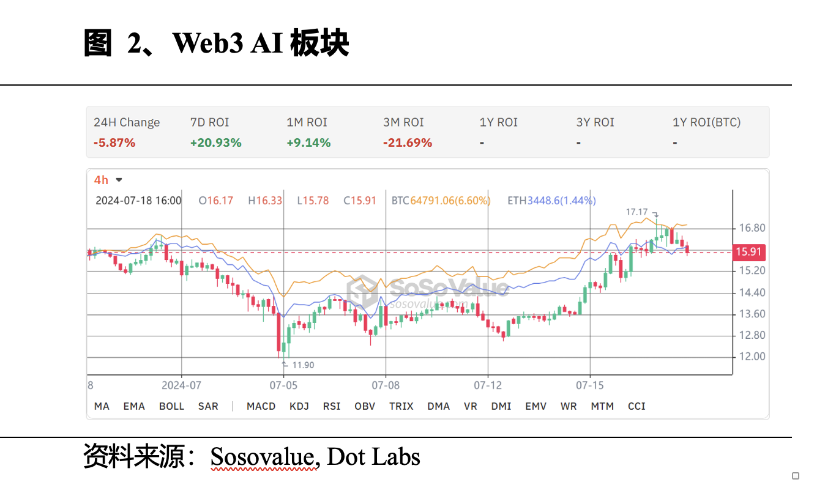Click the BTC 64791.06 comparison legend

441,200
